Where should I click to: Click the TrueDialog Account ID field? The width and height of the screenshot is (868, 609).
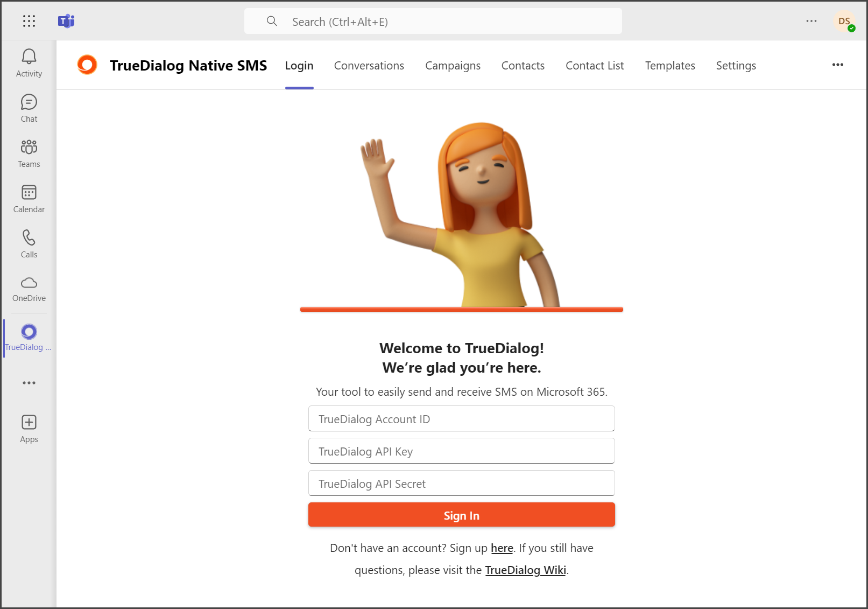462,418
